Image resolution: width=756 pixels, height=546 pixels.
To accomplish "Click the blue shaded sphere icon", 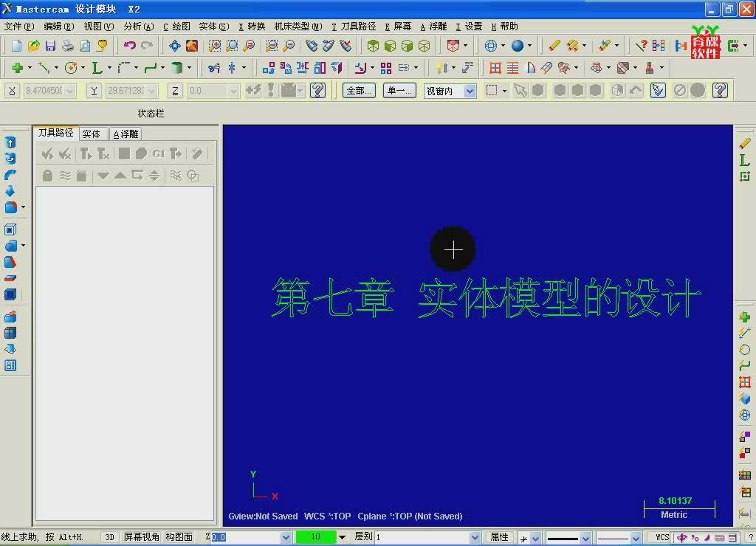I will click(518, 46).
